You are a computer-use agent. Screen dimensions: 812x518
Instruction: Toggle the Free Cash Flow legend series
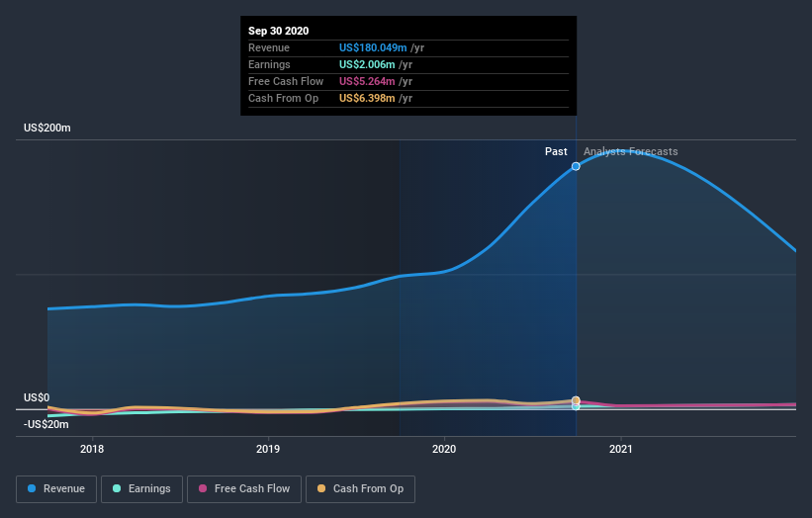click(x=244, y=489)
